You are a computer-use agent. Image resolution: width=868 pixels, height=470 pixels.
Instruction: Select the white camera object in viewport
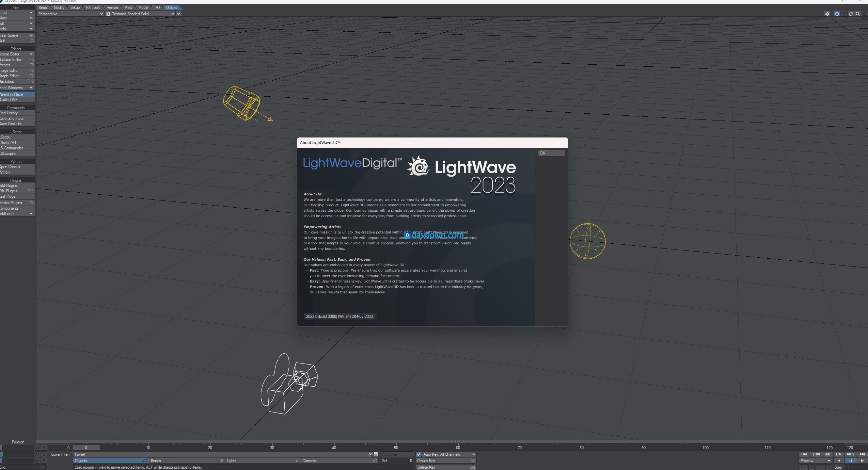point(289,384)
